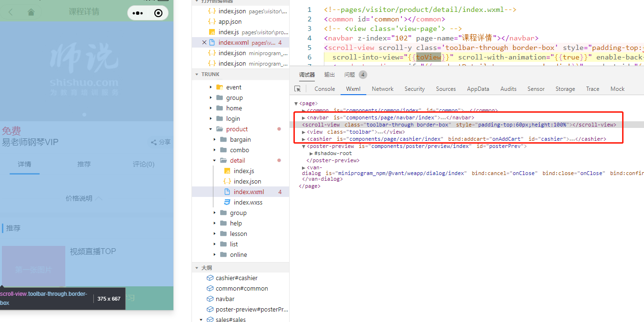
Task: Expand the online folder
Action: click(x=215, y=254)
